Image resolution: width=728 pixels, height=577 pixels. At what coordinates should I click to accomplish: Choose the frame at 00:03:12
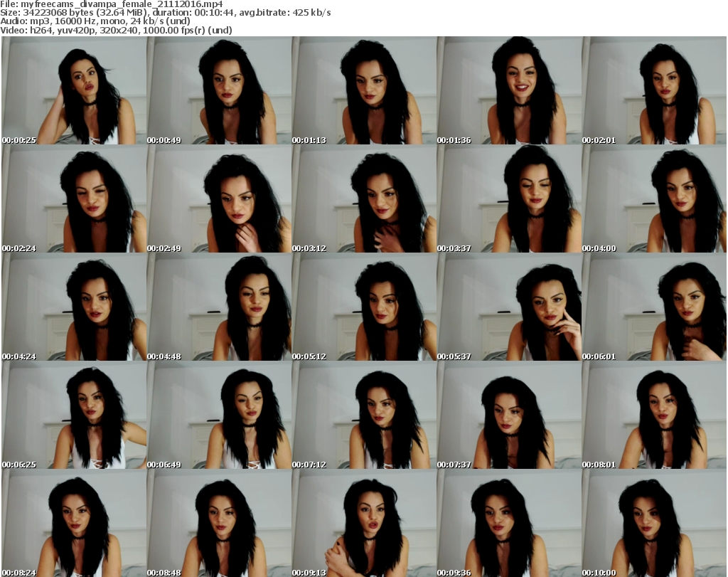[x=365, y=198]
